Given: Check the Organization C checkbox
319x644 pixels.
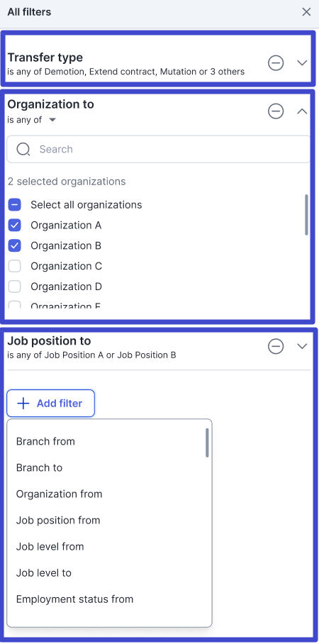Looking at the screenshot, I should click(15, 266).
